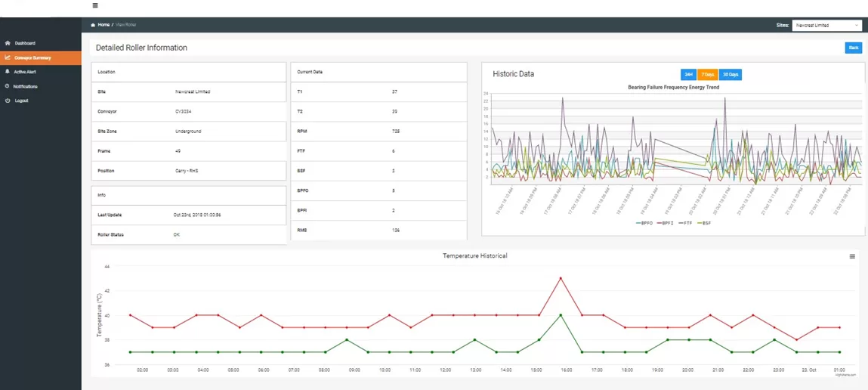Image resolution: width=868 pixels, height=390 pixels.
Task: Click the 43° peak on red temperature line
Action: 561,278
